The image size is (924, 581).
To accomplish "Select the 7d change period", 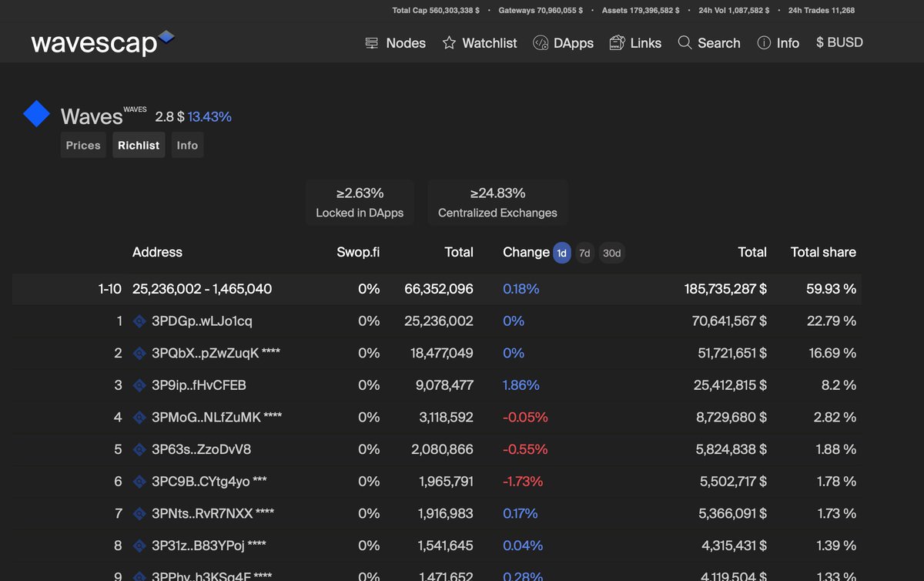I will click(x=585, y=253).
